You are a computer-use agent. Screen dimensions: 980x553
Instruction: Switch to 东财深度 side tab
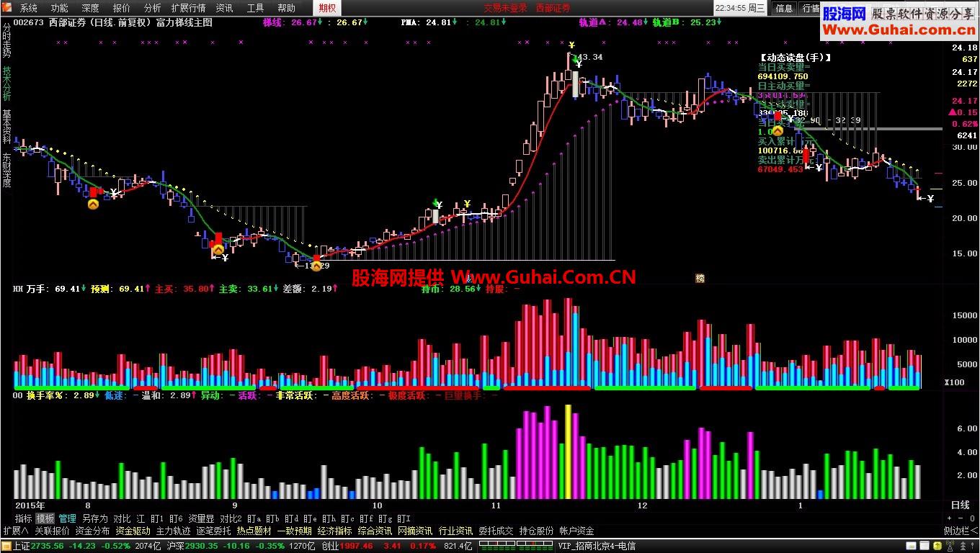tap(6, 170)
